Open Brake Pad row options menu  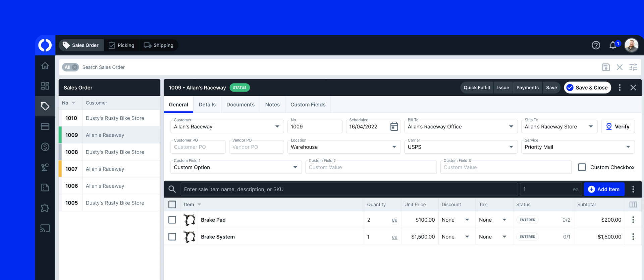coord(633,220)
